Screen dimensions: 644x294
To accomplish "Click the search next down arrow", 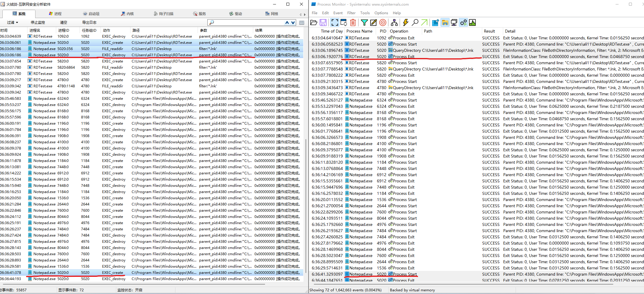I will [x=293, y=23].
